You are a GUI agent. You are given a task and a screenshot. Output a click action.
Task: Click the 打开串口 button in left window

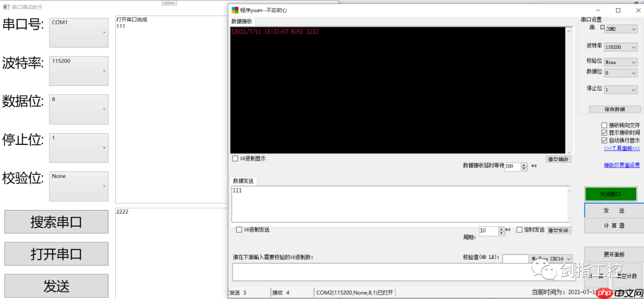pos(56,254)
